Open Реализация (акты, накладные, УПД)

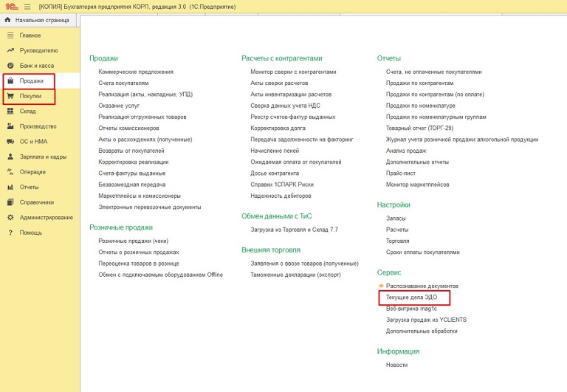145,94
